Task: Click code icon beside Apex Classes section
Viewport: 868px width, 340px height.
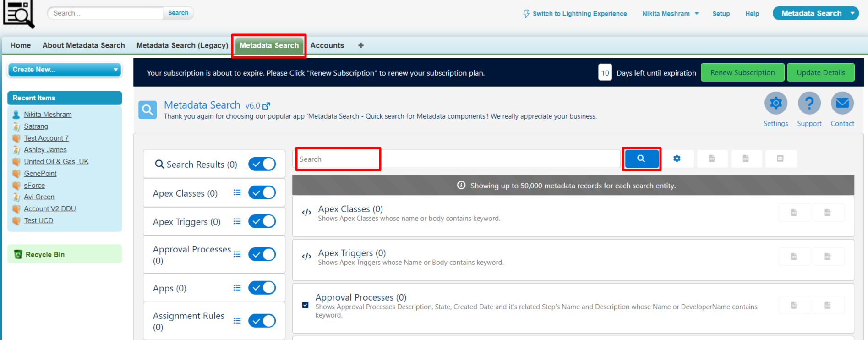Action: [306, 213]
